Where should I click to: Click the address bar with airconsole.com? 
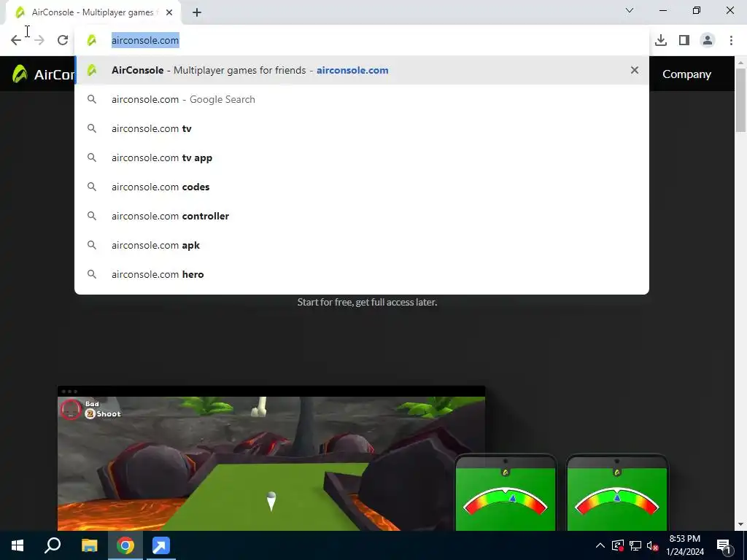pos(362,41)
